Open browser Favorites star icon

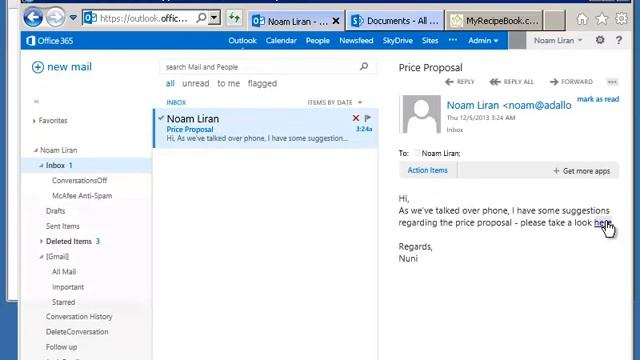[x=602, y=19]
